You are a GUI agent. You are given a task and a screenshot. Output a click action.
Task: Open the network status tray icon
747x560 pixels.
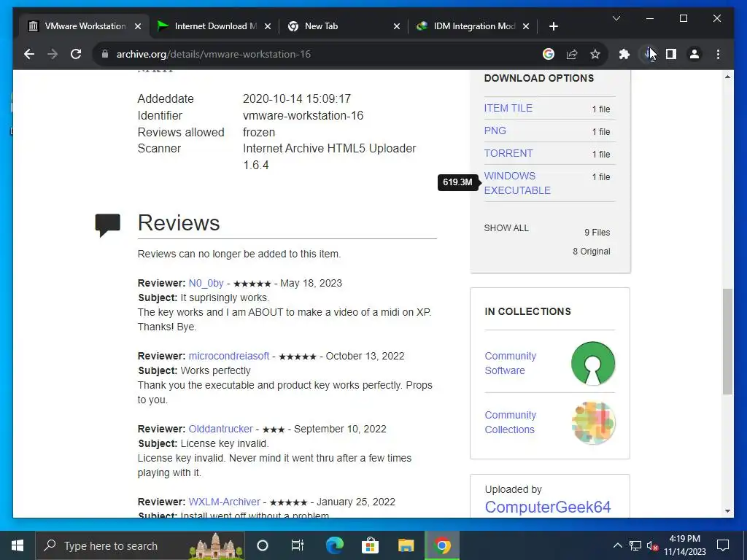[x=635, y=545]
